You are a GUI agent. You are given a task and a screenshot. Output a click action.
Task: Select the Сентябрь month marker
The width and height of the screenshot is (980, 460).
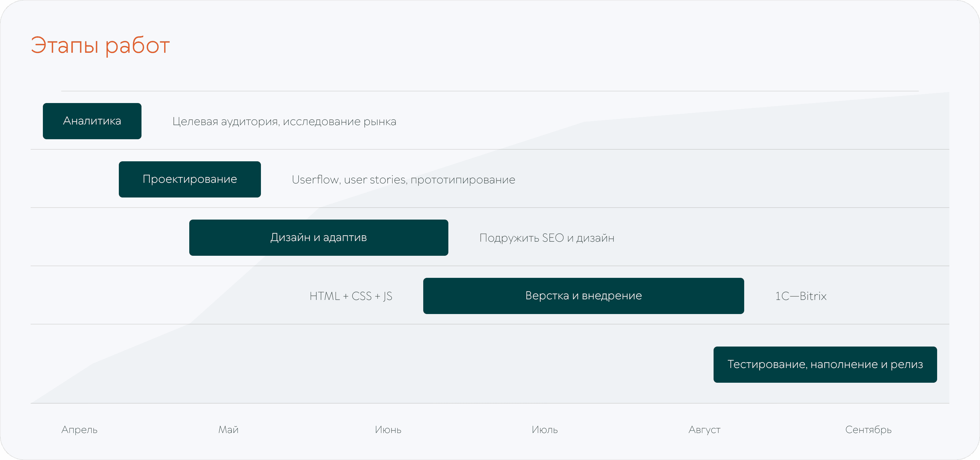868,430
